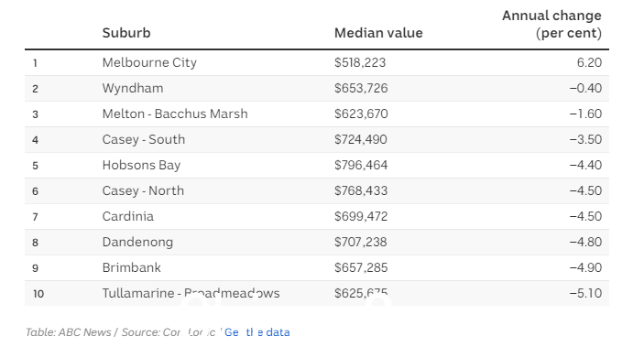The height and width of the screenshot is (347, 644).
Task: Select the 'Table: ABC News' caption text
Action: tap(68, 331)
